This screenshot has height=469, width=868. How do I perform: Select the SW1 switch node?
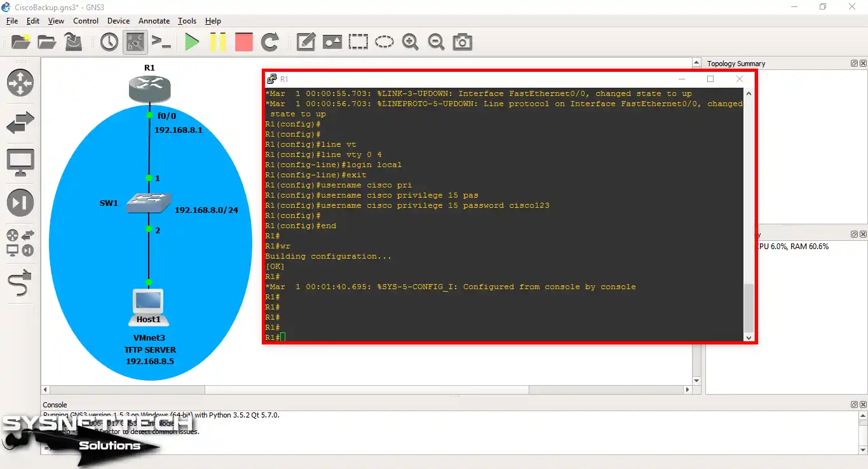(149, 203)
